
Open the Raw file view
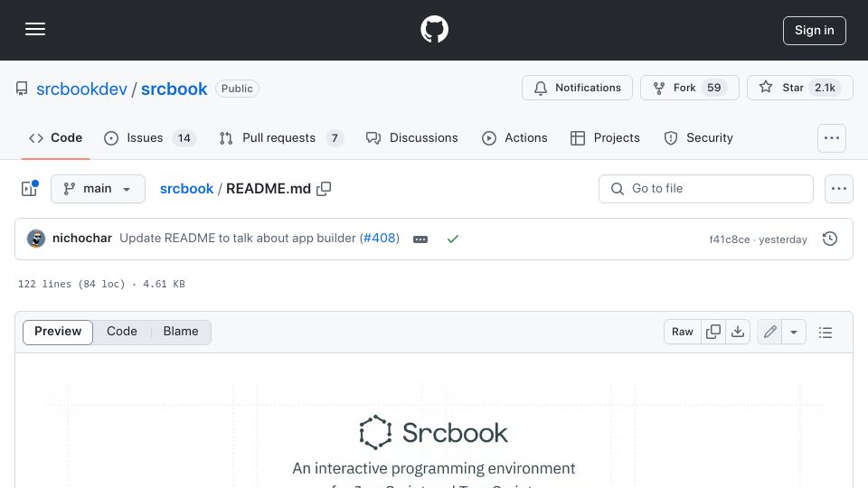pos(682,332)
